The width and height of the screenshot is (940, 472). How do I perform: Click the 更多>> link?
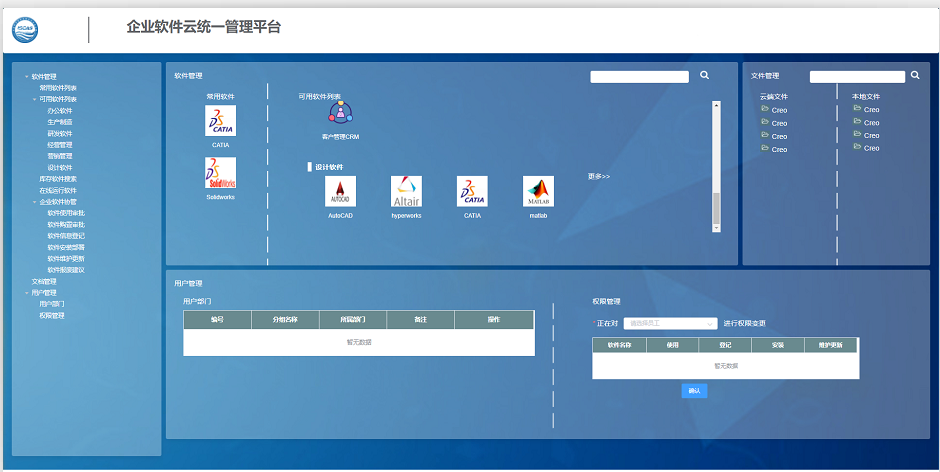pos(599,176)
